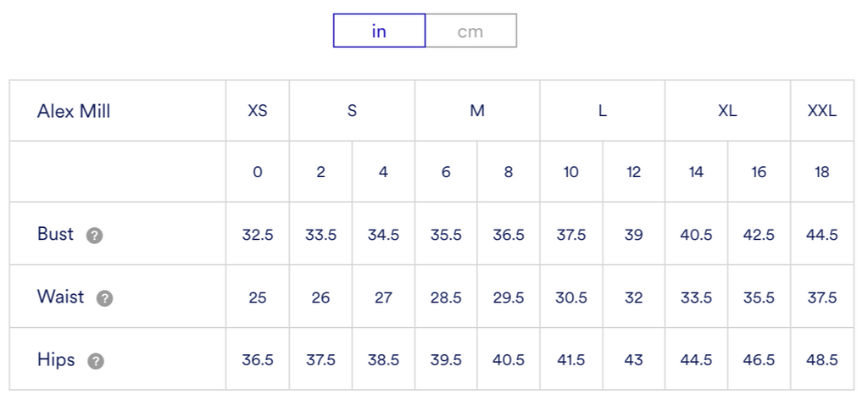Click the M size column header
This screenshot has height=400, width=868.
tap(477, 111)
